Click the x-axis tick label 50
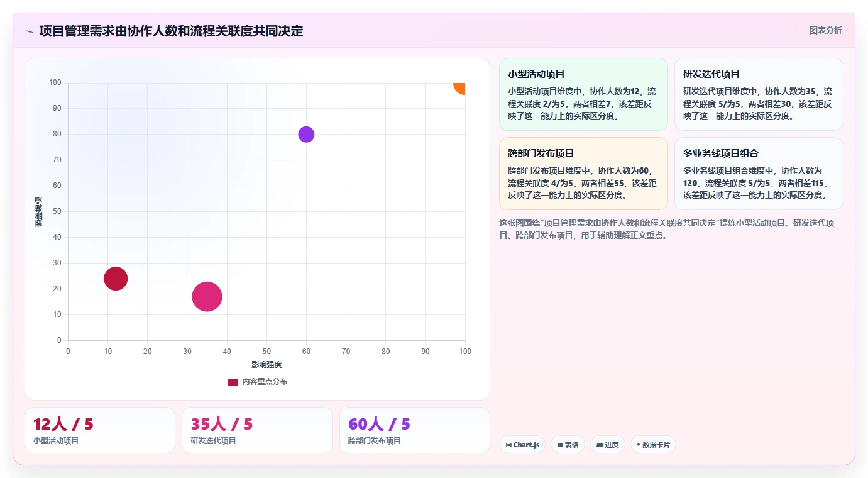Viewport: 868px width, 478px height. [266, 352]
